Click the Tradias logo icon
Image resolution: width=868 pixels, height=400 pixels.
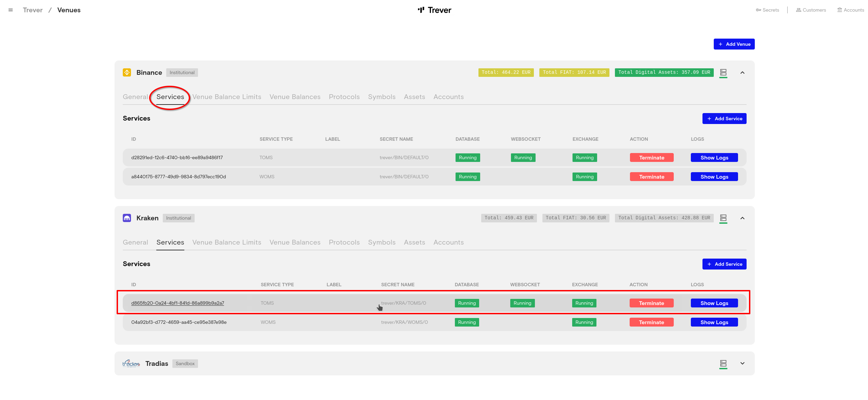[x=131, y=363]
